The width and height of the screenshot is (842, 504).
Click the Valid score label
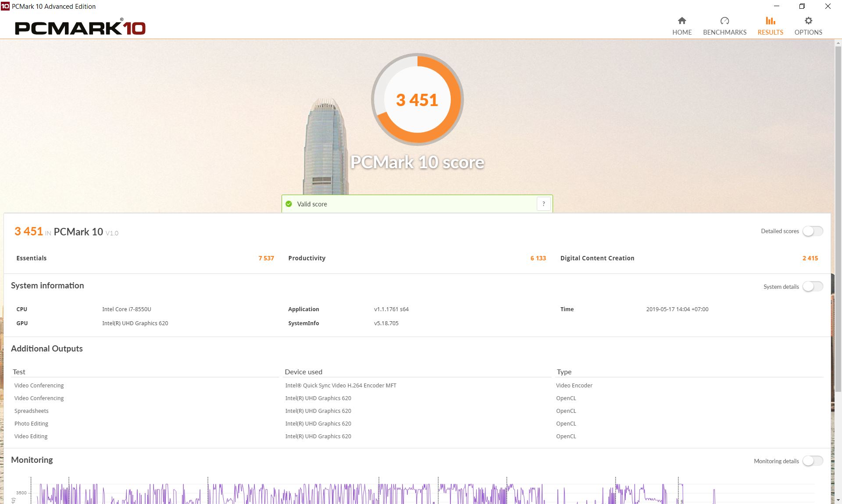tap(312, 204)
